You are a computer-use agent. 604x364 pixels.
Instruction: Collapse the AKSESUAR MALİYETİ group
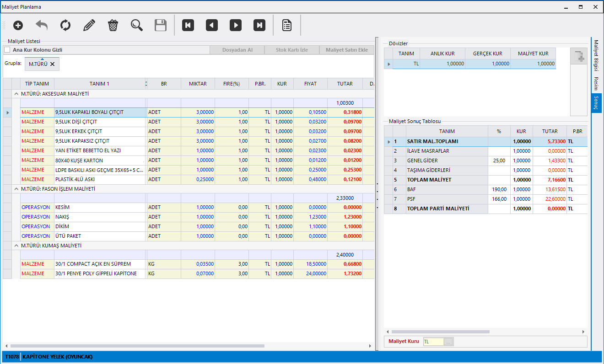tap(16, 94)
